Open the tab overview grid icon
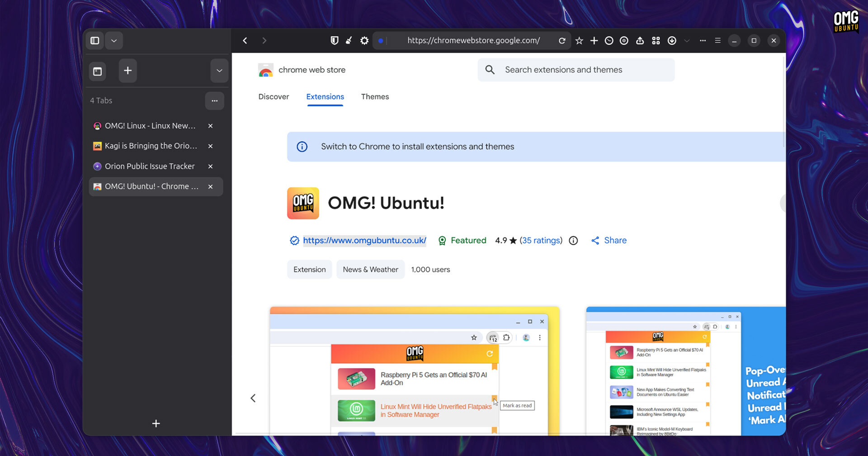 click(x=656, y=41)
